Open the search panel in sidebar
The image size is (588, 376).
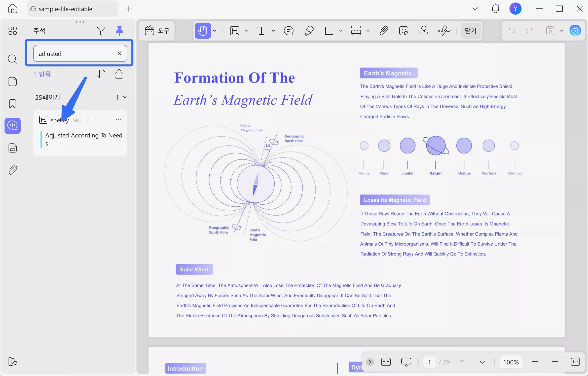tap(12, 59)
